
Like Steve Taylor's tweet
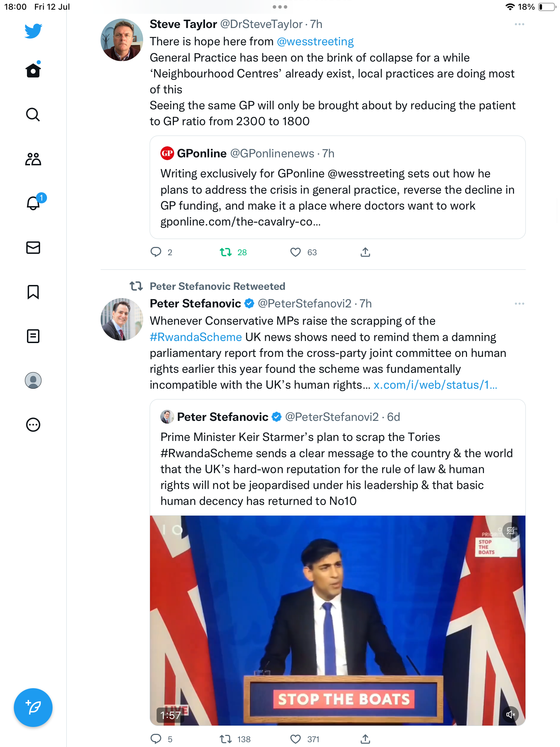point(296,252)
